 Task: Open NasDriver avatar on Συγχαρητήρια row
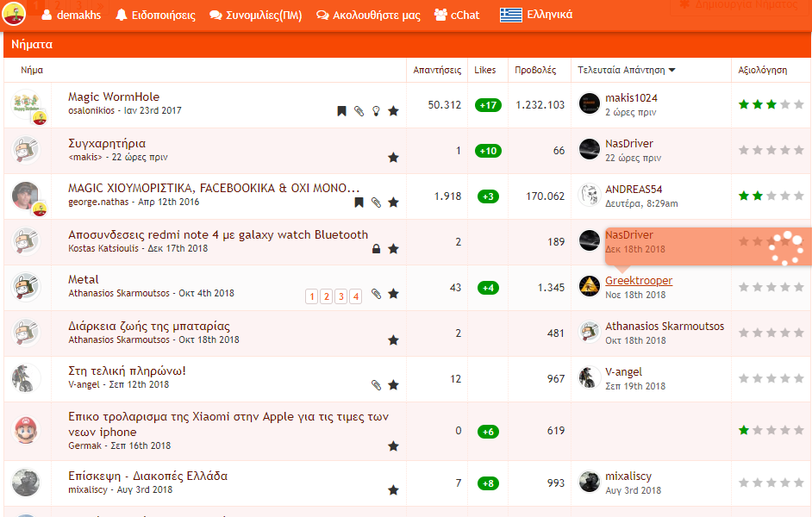[590, 150]
